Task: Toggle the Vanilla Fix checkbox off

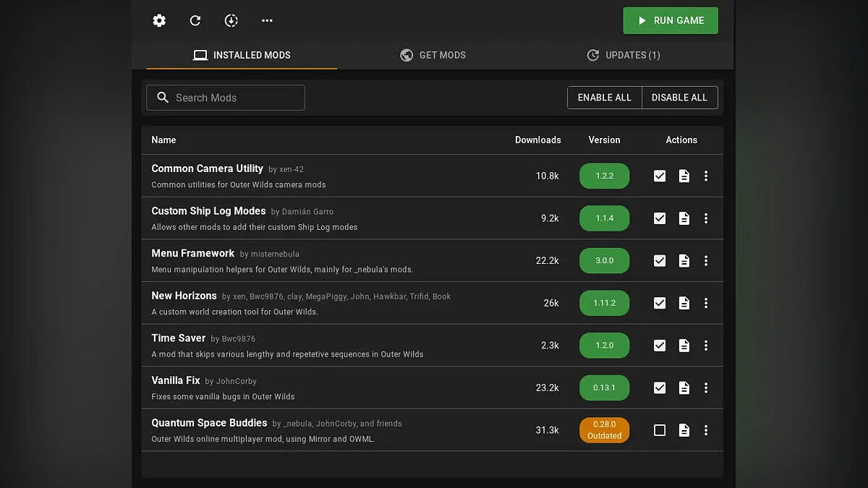Action: [x=660, y=388]
